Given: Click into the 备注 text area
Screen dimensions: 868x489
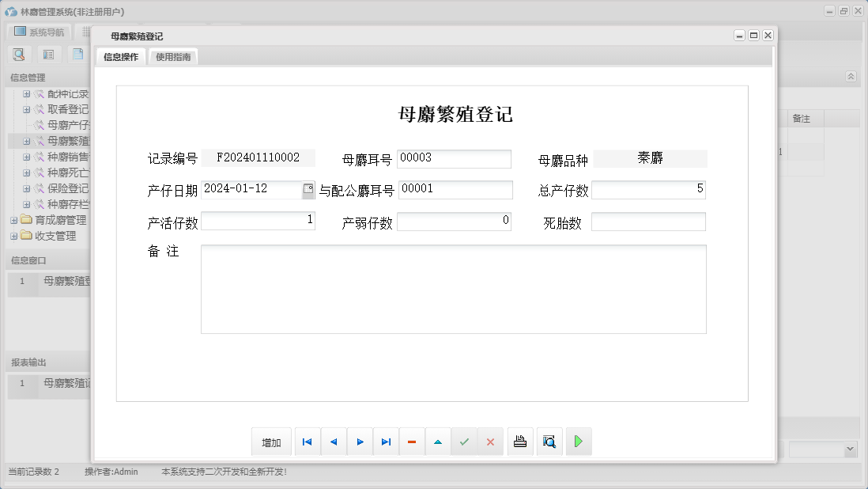Looking at the screenshot, I should tap(453, 289).
